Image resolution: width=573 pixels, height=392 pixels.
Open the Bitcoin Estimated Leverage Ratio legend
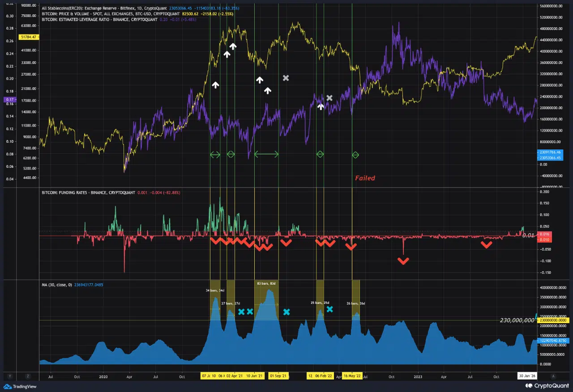coord(98,20)
